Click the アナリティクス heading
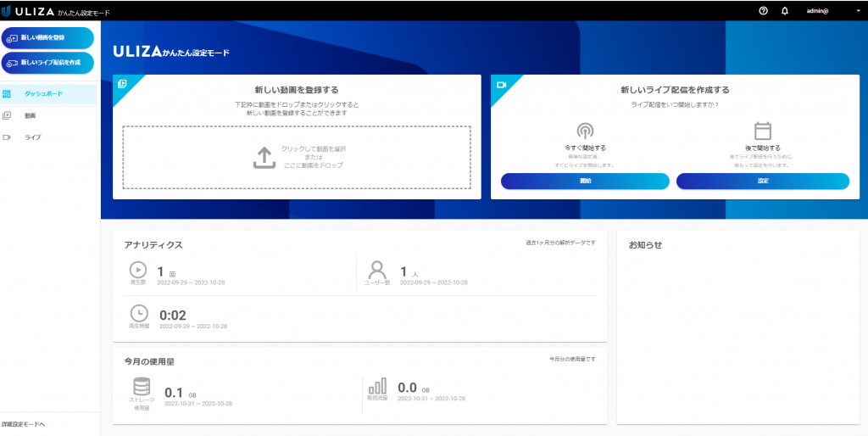Screen dimensions: 868x436 tap(154, 245)
